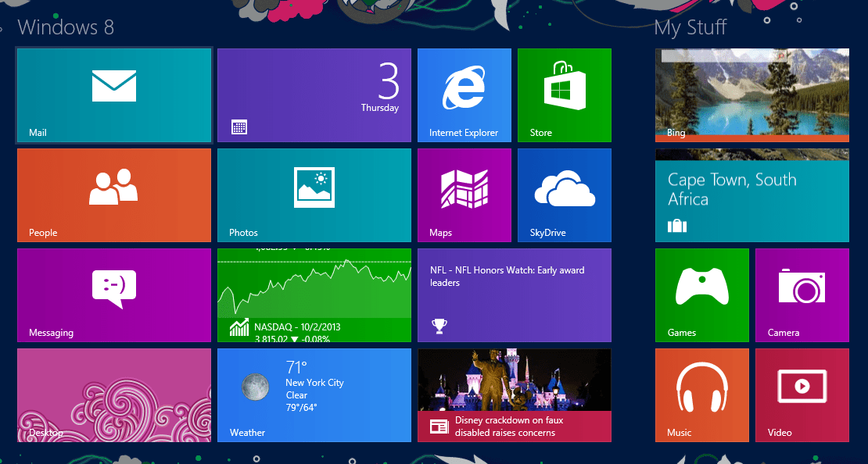This screenshot has height=464, width=868.
Task: Click the 'Weather' tile label
Action: pos(247,433)
